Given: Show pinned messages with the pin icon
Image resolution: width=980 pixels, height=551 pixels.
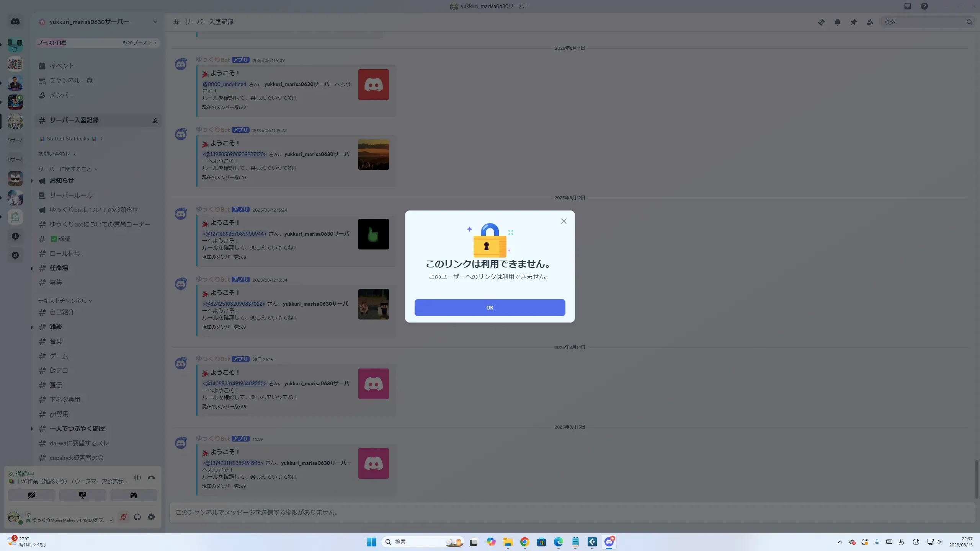Looking at the screenshot, I should [854, 22].
